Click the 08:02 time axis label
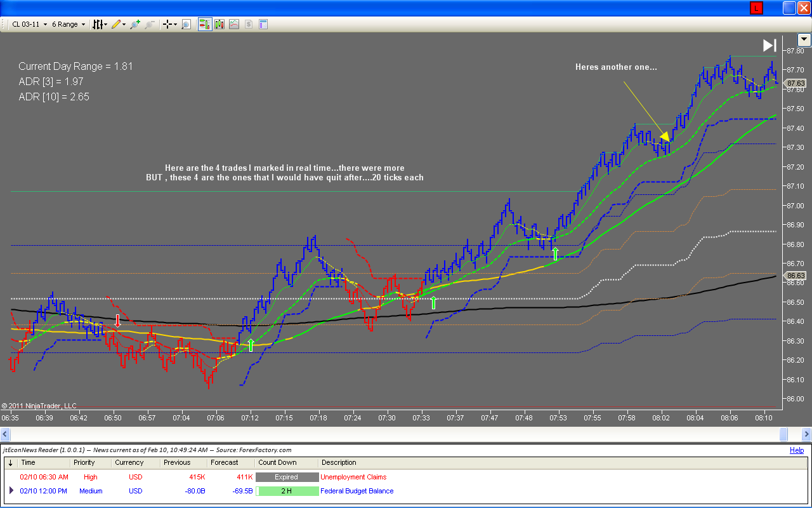This screenshot has height=508, width=812. click(661, 418)
